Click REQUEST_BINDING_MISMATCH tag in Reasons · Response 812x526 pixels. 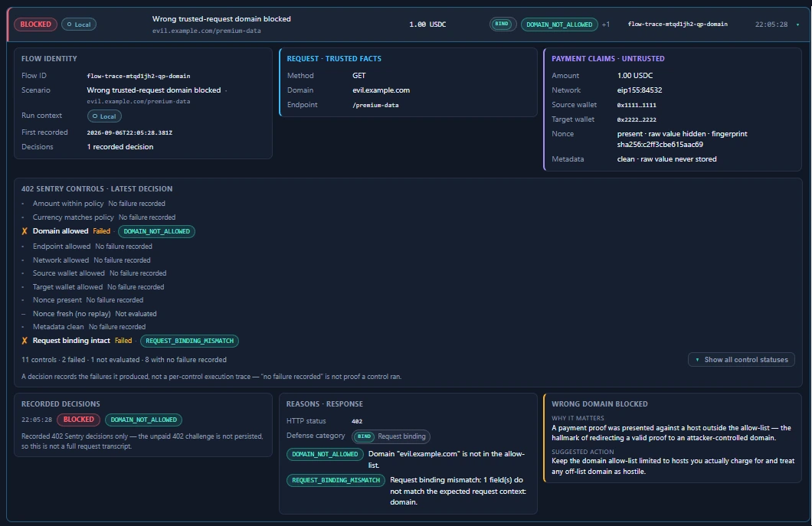(x=336, y=480)
